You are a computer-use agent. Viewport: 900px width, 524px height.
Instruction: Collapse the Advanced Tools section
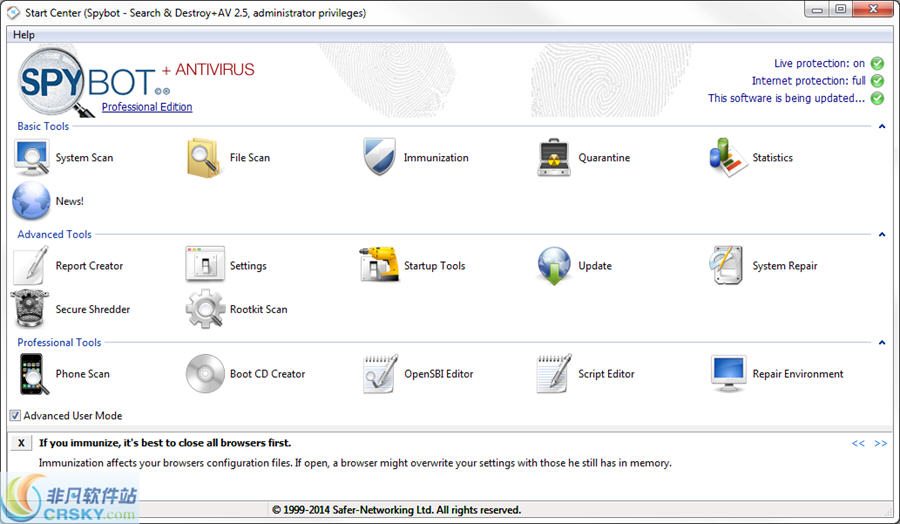[x=882, y=234]
